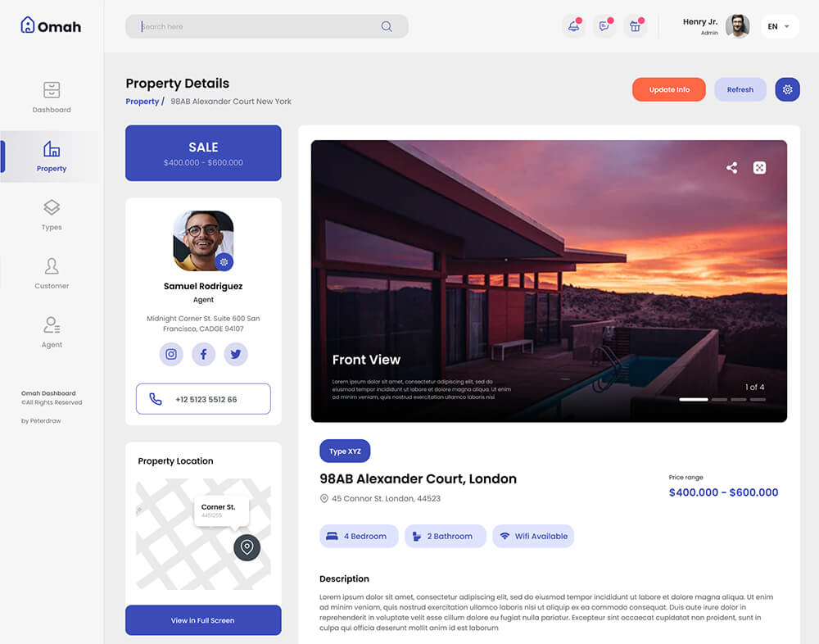Click the map location pin marker

pos(247,547)
